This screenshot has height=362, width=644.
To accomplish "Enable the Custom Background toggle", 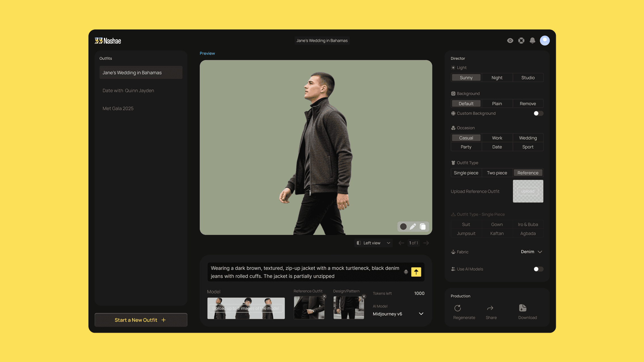I will pyautogui.click(x=538, y=113).
